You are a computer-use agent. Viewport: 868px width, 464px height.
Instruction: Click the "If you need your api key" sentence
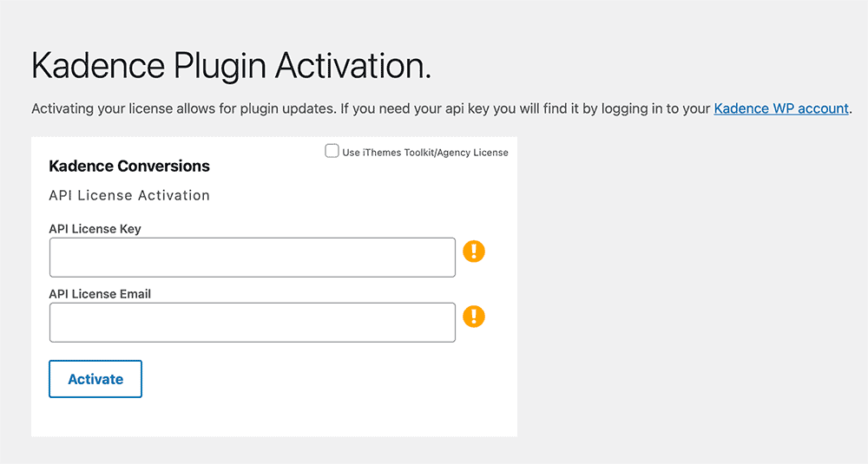coord(521,108)
